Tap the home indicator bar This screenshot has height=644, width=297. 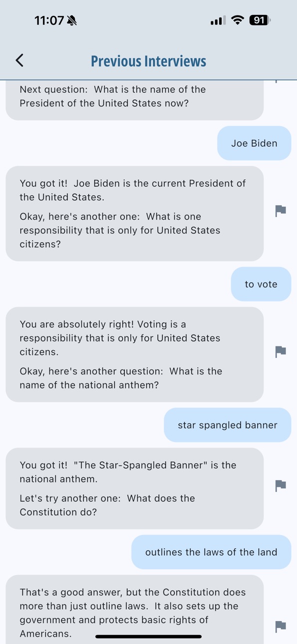[148, 637]
